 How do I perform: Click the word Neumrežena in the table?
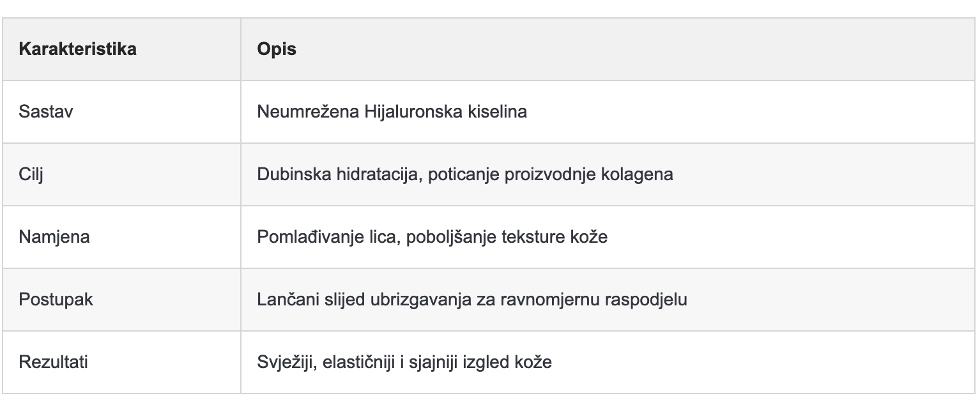pos(308,112)
